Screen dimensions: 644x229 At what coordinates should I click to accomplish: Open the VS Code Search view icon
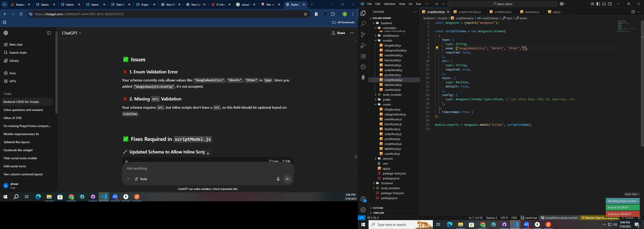point(363,24)
